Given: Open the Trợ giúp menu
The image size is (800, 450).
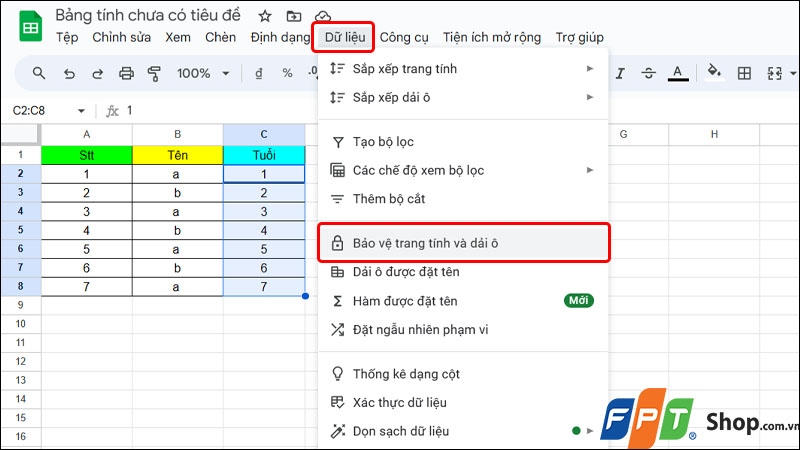Looking at the screenshot, I should point(580,38).
